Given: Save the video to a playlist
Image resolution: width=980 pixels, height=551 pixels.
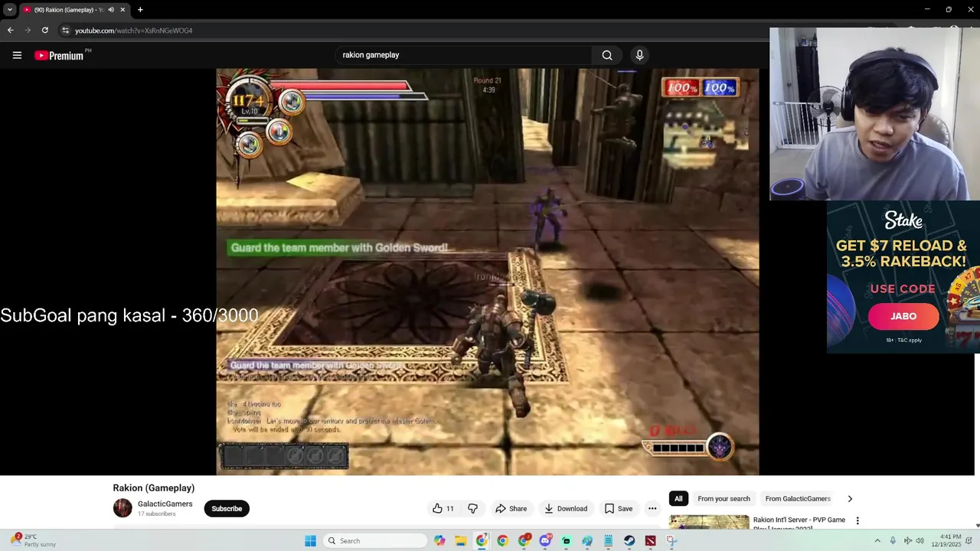Looking at the screenshot, I should click(x=618, y=508).
